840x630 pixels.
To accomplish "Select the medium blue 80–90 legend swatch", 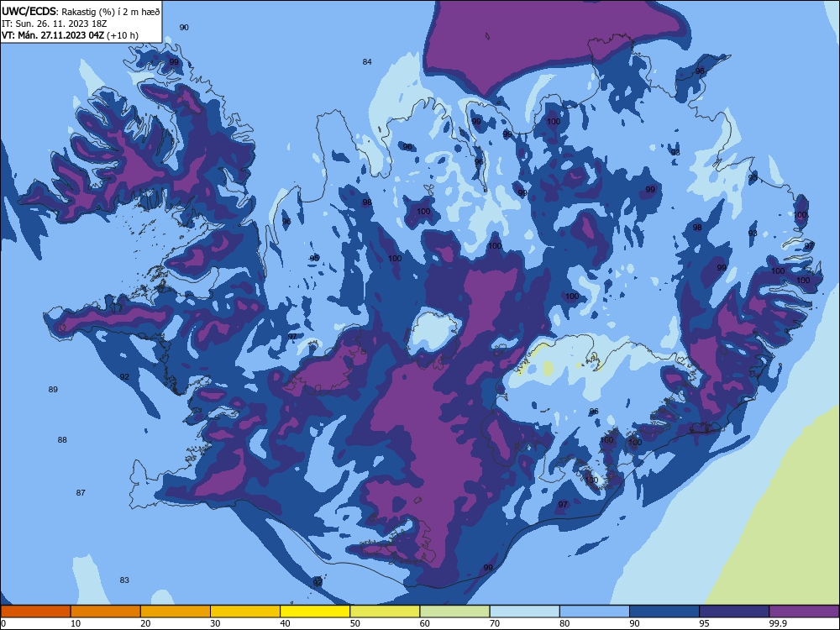I will click(x=595, y=612).
